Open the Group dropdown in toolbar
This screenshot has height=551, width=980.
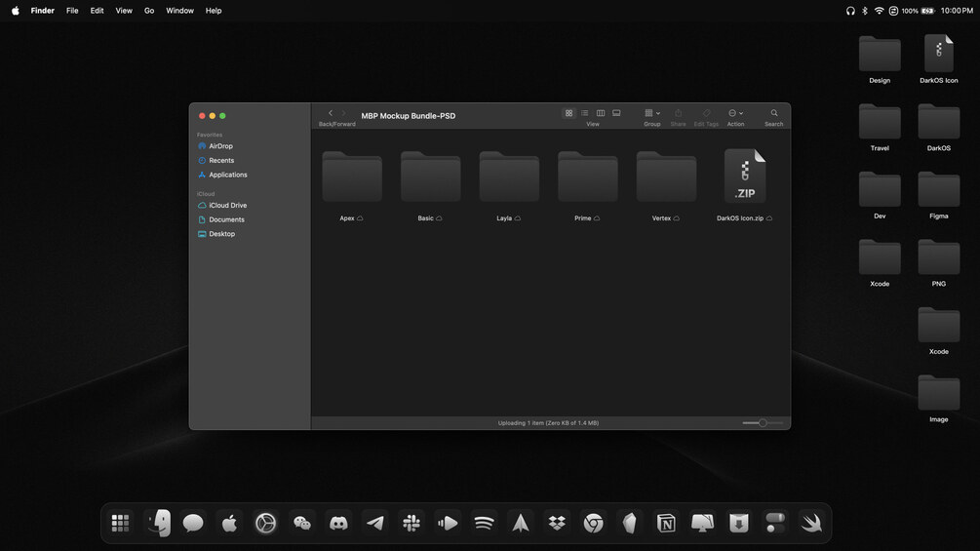pos(652,113)
